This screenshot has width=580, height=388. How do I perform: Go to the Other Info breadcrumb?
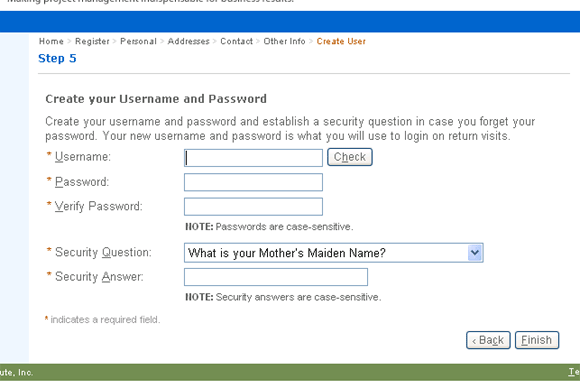tap(284, 41)
